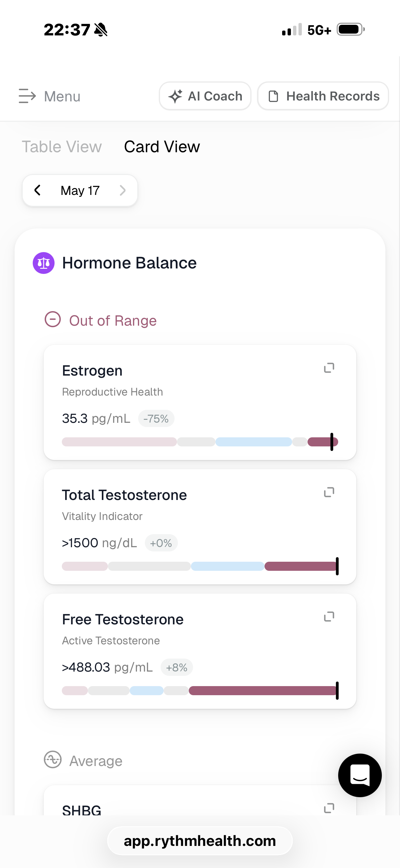The image size is (400, 868).
Task: Expand the Free Testosterone card icon
Action: tap(329, 616)
